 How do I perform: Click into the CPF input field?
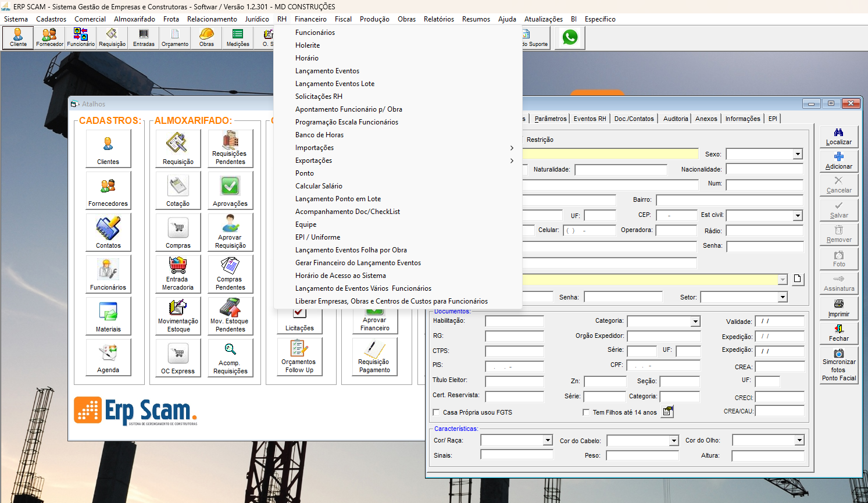point(663,366)
